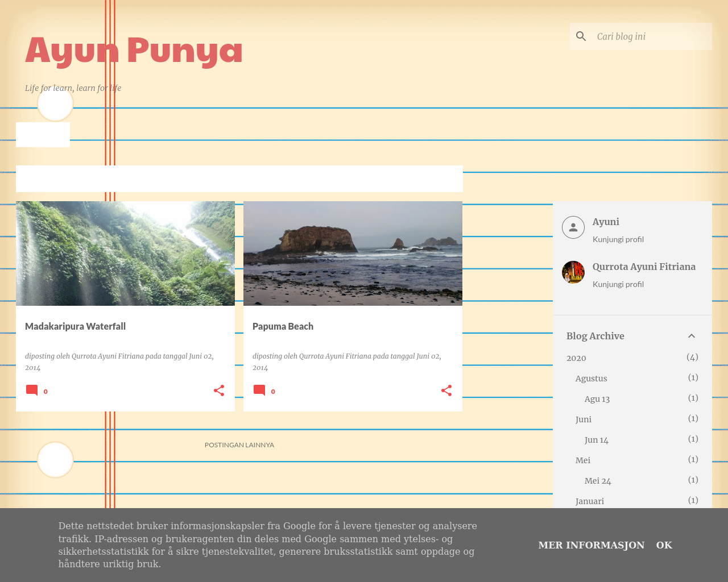Open the Madakaripura Waterfall post title
The image size is (728, 582).
pyautogui.click(x=75, y=326)
